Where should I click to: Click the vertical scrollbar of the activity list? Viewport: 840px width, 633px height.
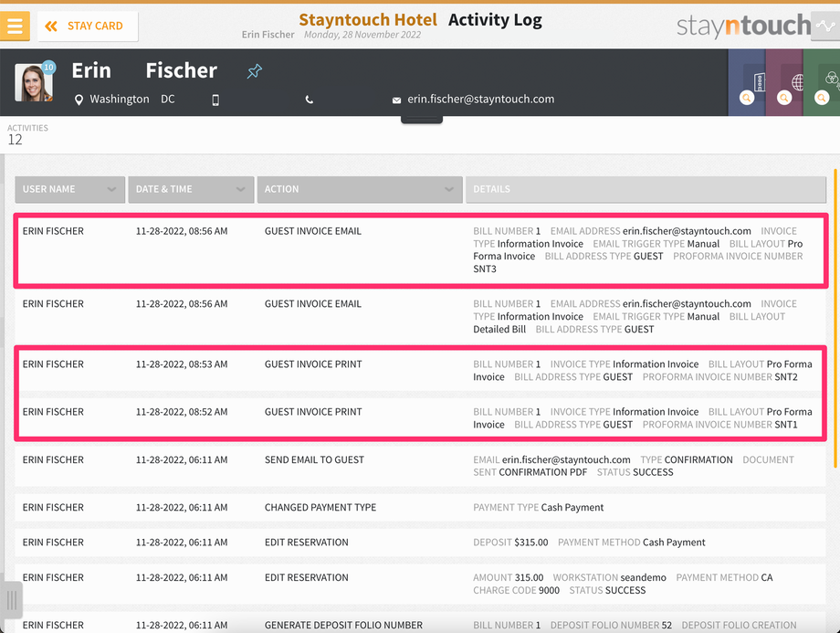point(835,318)
